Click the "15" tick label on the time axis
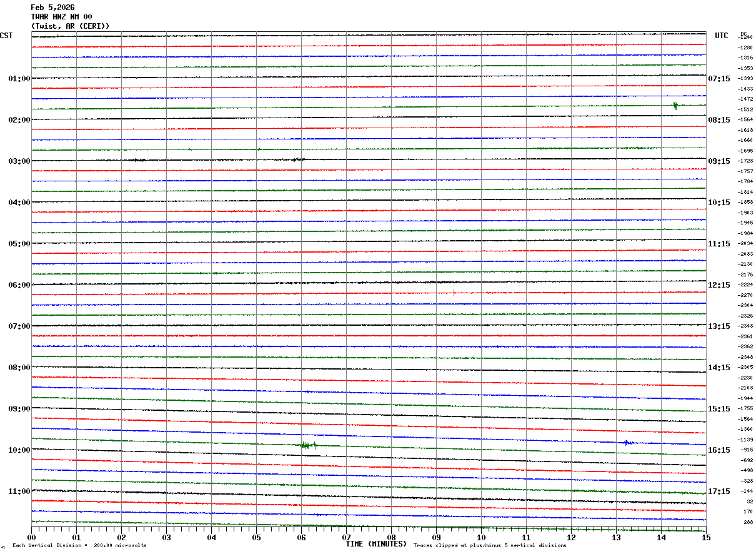The width and height of the screenshot is (756, 554). 706,538
